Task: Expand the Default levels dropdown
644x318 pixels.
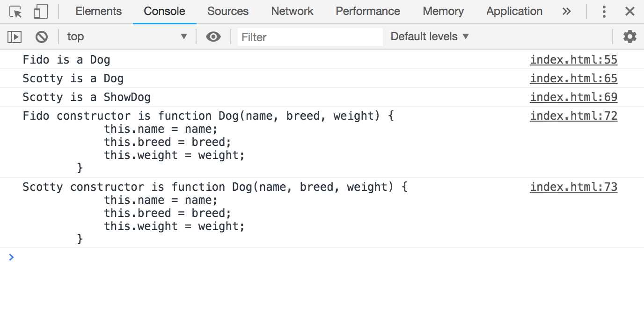Action: point(429,36)
